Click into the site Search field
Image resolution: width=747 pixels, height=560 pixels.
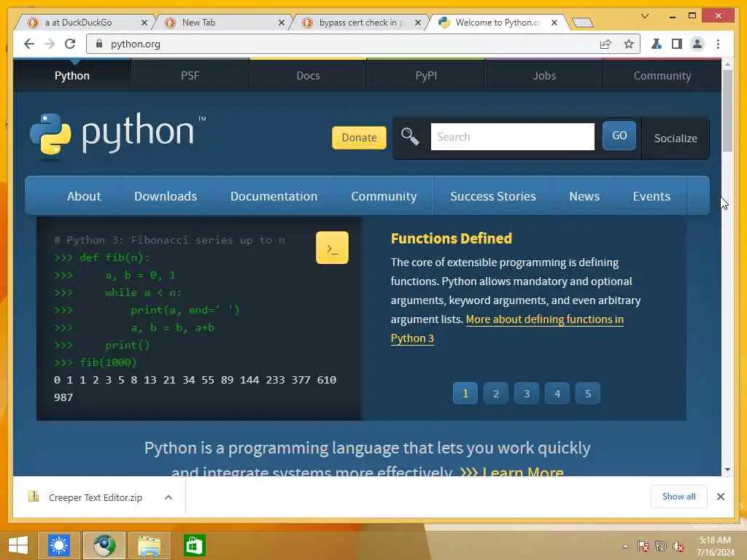click(513, 136)
